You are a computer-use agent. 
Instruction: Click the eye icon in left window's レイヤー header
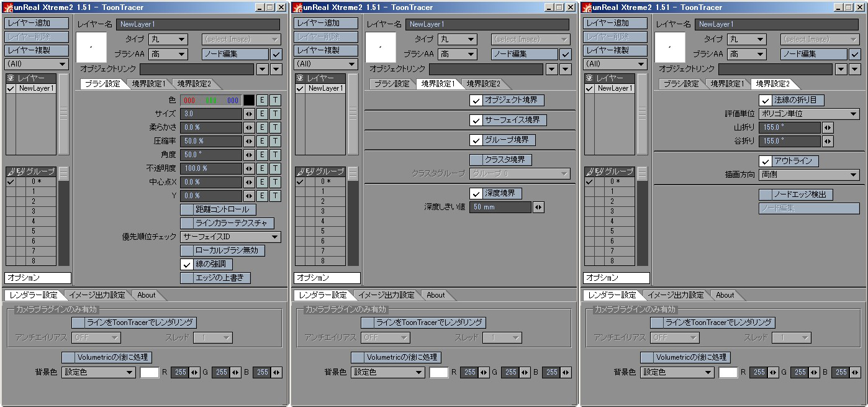10,78
